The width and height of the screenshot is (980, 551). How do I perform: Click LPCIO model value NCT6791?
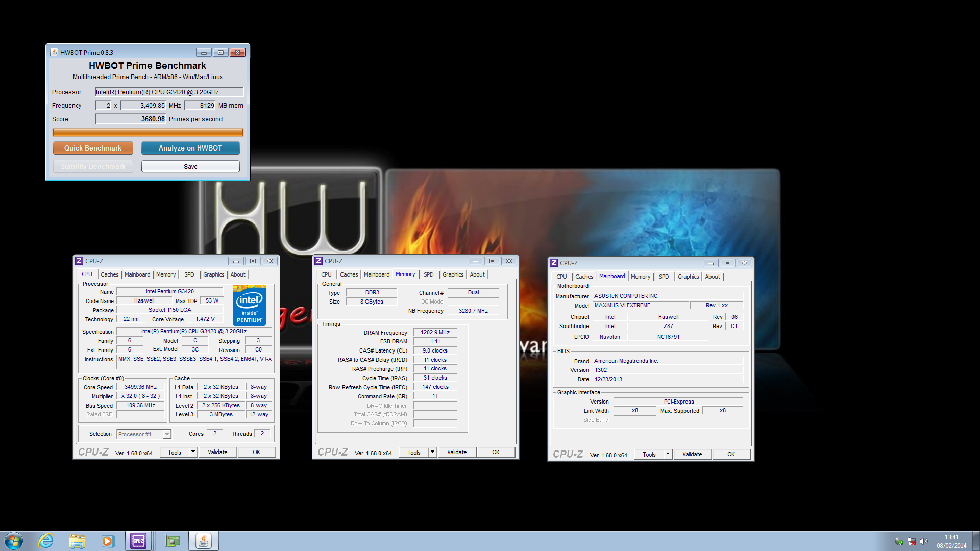coord(668,337)
